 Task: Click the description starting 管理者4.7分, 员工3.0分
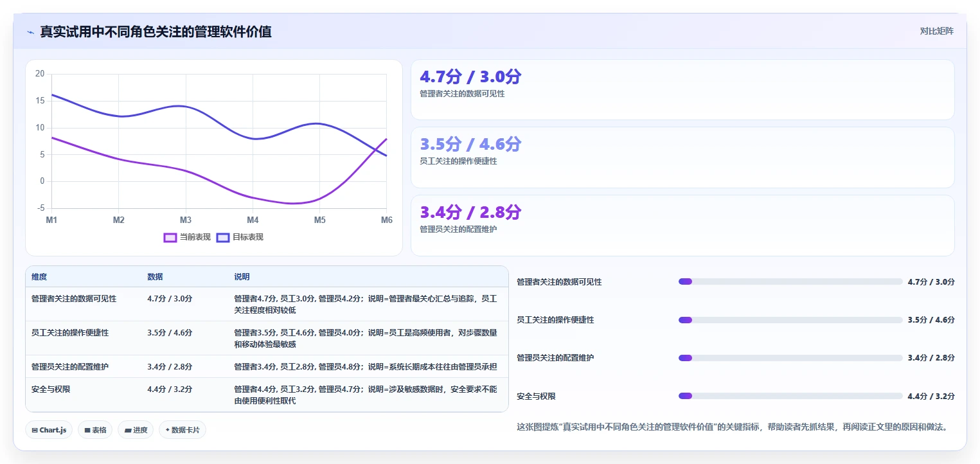point(366,304)
